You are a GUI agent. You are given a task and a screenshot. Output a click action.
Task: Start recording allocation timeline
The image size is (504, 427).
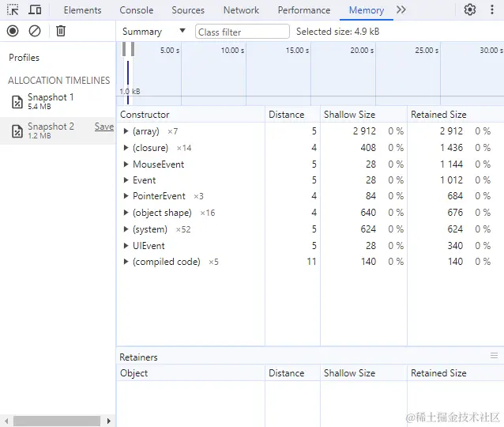tap(13, 31)
